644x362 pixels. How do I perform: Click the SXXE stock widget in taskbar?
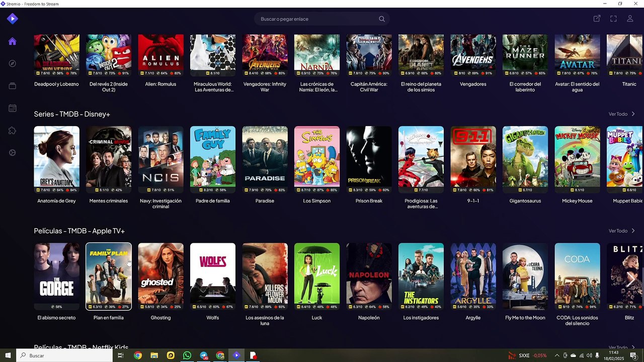tap(527, 355)
